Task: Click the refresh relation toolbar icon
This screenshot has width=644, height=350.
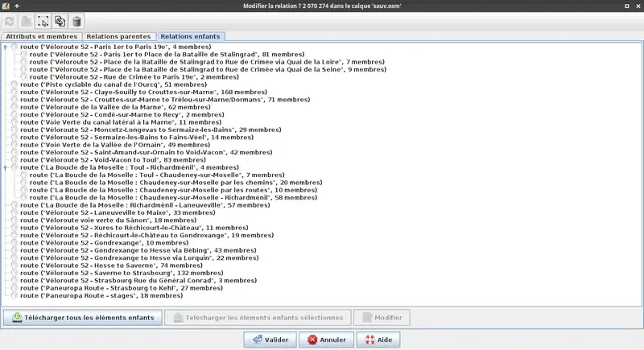Action: (10, 22)
